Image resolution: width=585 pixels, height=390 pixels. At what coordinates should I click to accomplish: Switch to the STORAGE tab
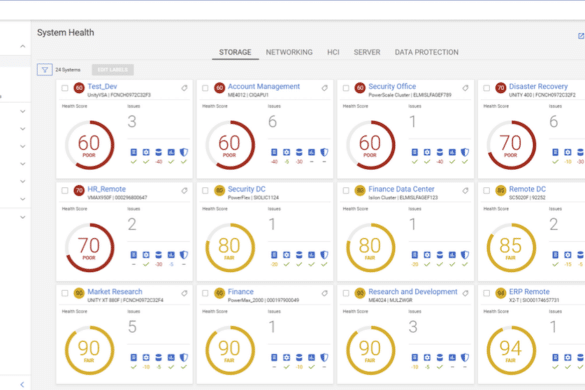[235, 52]
